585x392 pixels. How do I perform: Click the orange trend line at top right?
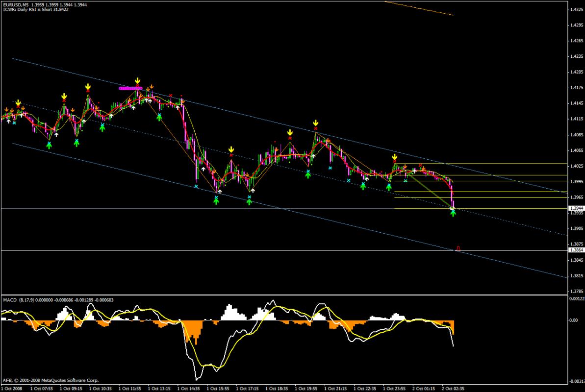419,8
